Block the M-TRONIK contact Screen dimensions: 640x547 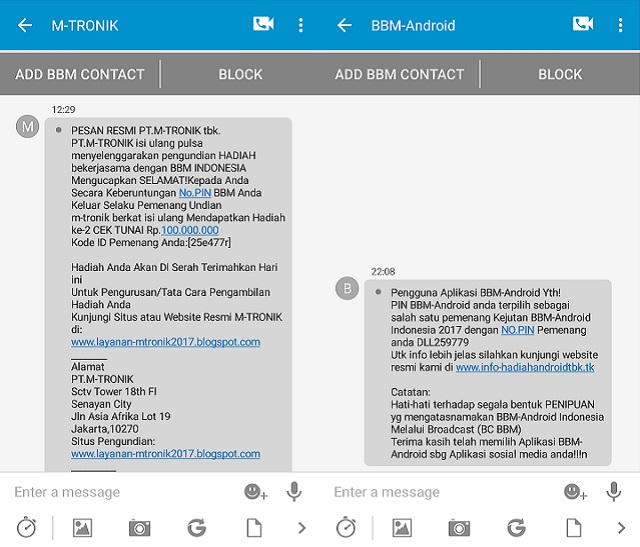pos(240,74)
